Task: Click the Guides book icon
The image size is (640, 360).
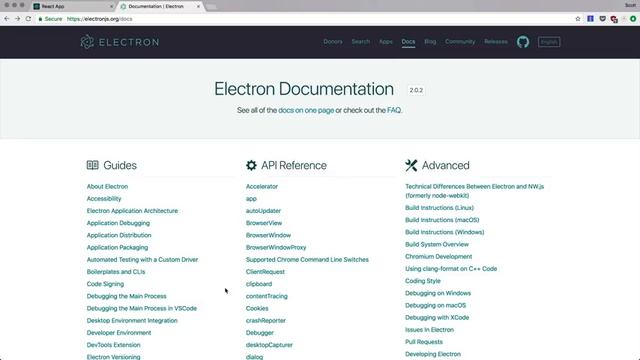Action: (93, 165)
